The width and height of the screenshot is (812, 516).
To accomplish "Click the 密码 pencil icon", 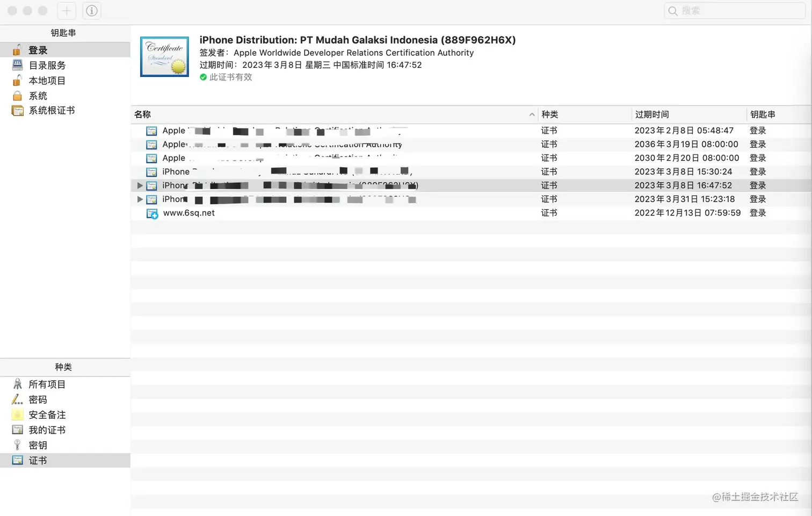I will coord(17,399).
